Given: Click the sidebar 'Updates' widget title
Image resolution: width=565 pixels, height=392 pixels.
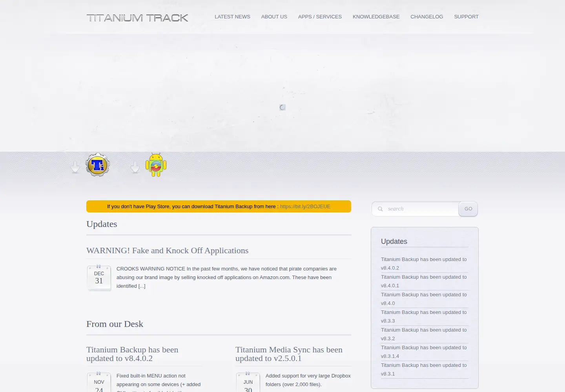Looking at the screenshot, I should click(394, 241).
